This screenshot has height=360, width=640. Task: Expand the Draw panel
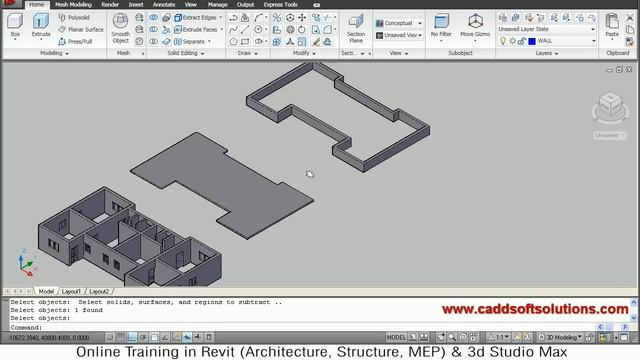(x=248, y=53)
